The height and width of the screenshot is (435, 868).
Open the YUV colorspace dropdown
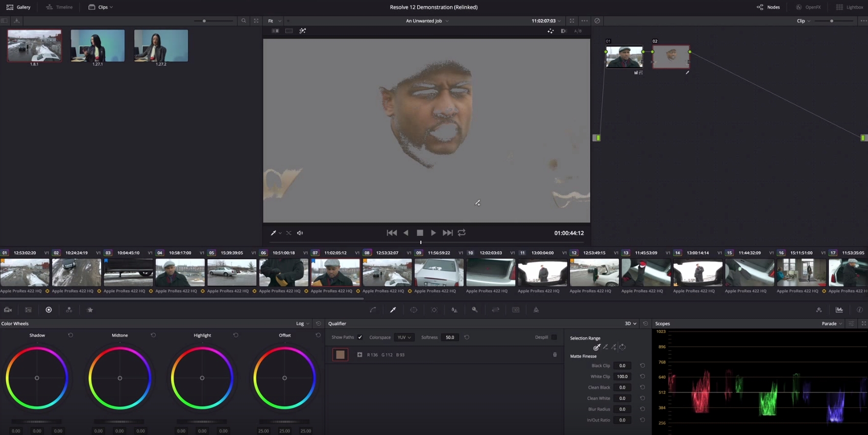[x=404, y=337]
